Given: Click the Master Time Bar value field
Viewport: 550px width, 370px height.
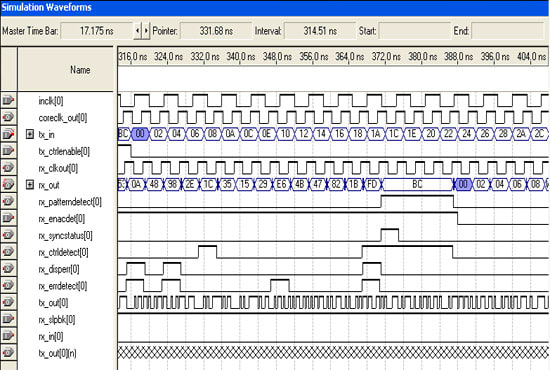Looking at the screenshot, I should pyautogui.click(x=96, y=31).
